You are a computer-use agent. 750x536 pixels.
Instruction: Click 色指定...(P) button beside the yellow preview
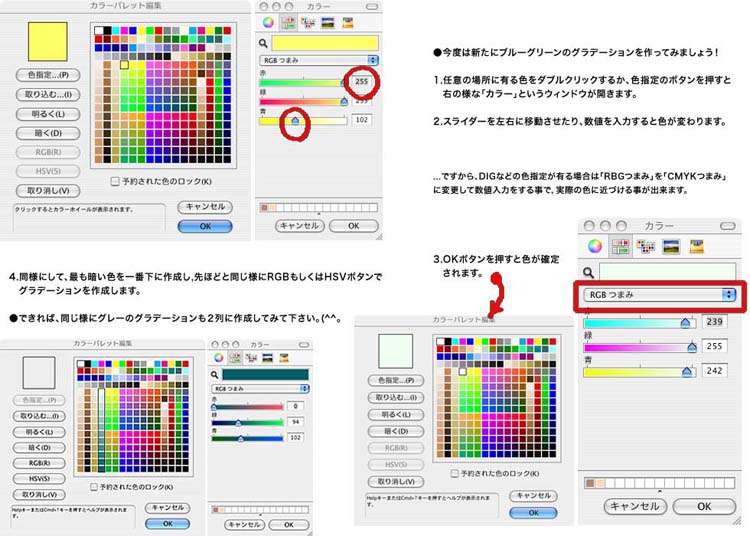(48, 75)
